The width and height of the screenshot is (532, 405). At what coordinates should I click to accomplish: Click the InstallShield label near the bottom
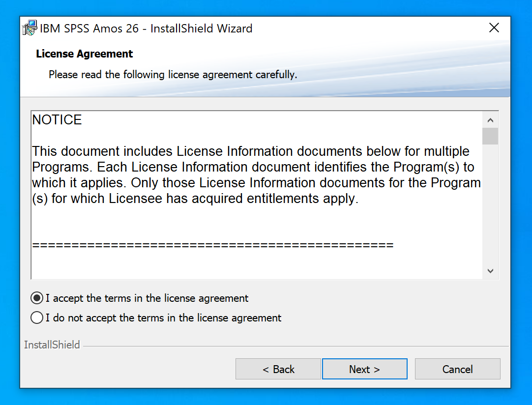[x=52, y=345]
